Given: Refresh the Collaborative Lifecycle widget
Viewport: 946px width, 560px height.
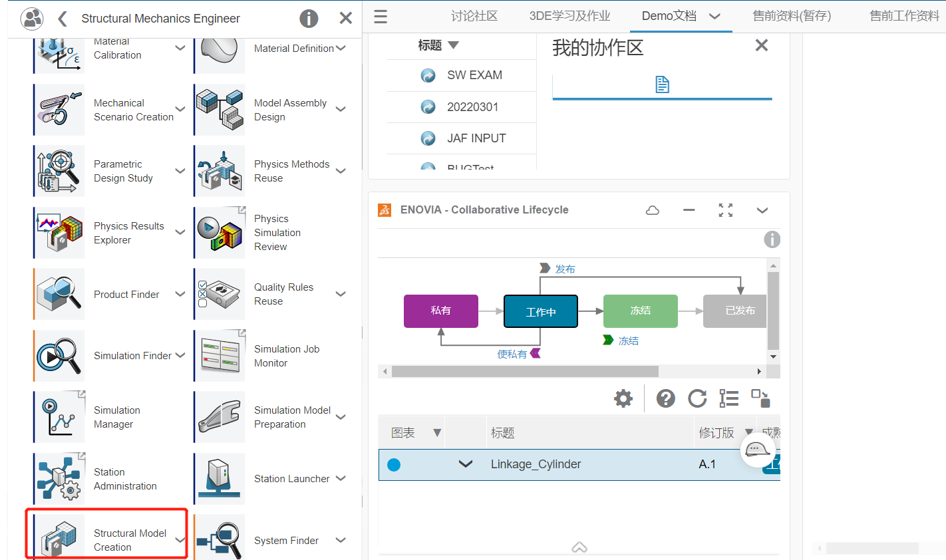Looking at the screenshot, I should [697, 398].
